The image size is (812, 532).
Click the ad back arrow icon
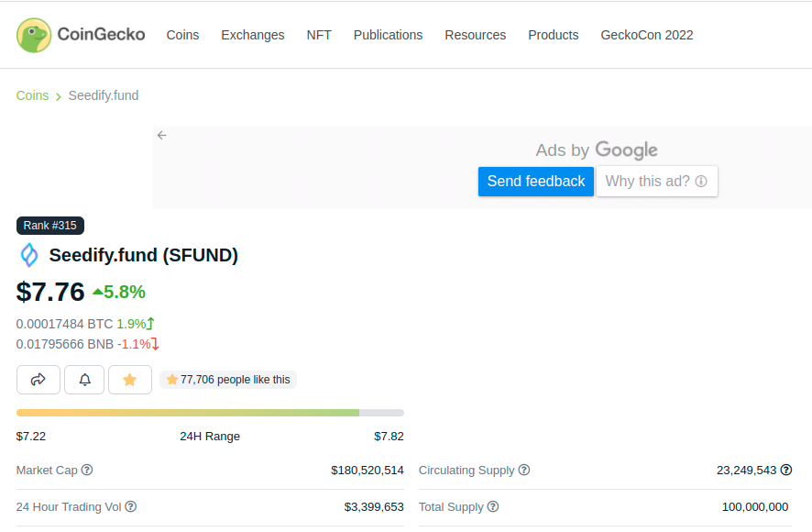[162, 136]
